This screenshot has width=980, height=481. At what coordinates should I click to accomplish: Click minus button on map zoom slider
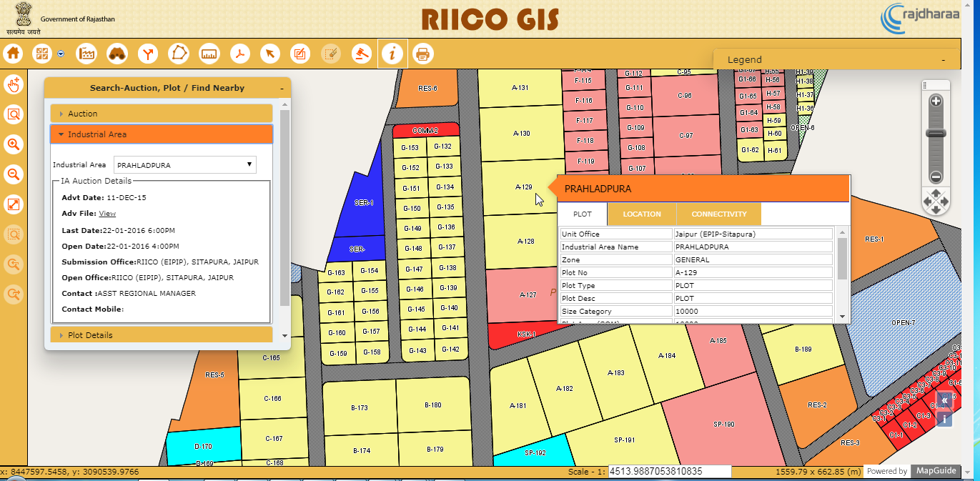click(936, 177)
